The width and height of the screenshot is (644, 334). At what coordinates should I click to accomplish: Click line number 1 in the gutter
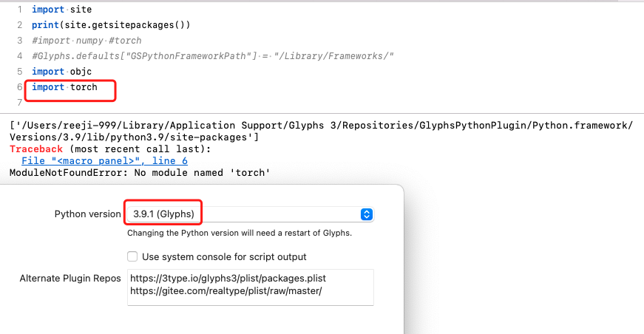[20, 10]
